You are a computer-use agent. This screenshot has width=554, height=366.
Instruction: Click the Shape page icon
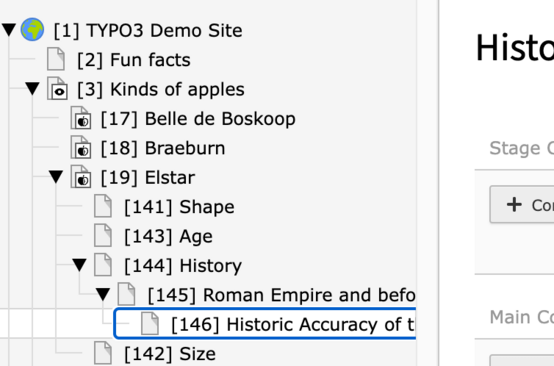point(103,206)
